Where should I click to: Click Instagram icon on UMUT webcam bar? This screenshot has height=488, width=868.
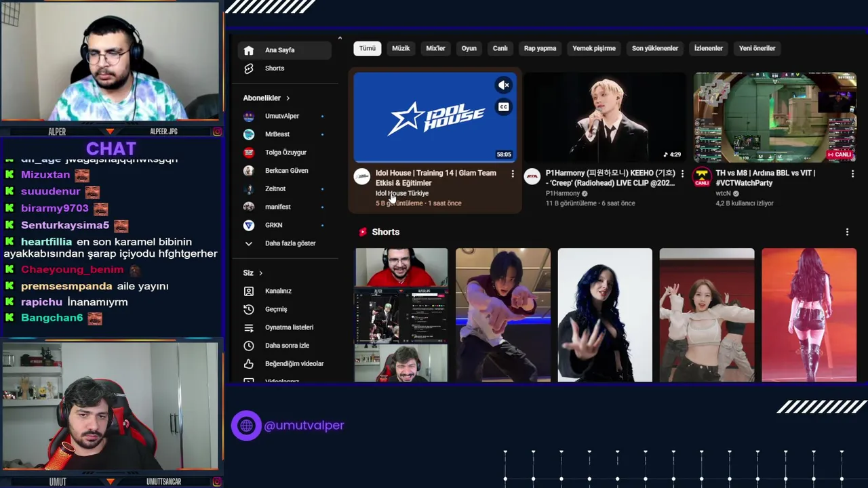point(217,482)
